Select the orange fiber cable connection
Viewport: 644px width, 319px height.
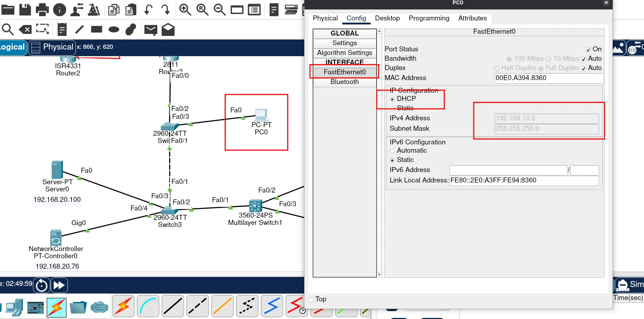pyautogui.click(x=222, y=306)
